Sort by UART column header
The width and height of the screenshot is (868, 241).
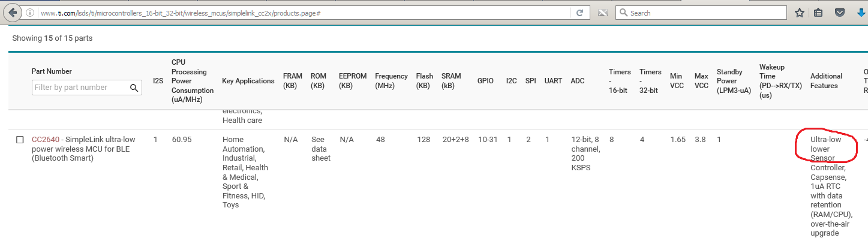(x=553, y=81)
